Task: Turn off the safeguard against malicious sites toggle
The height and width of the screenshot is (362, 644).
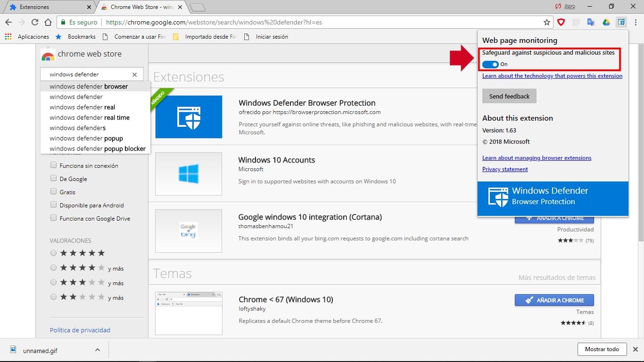Action: coord(490,65)
